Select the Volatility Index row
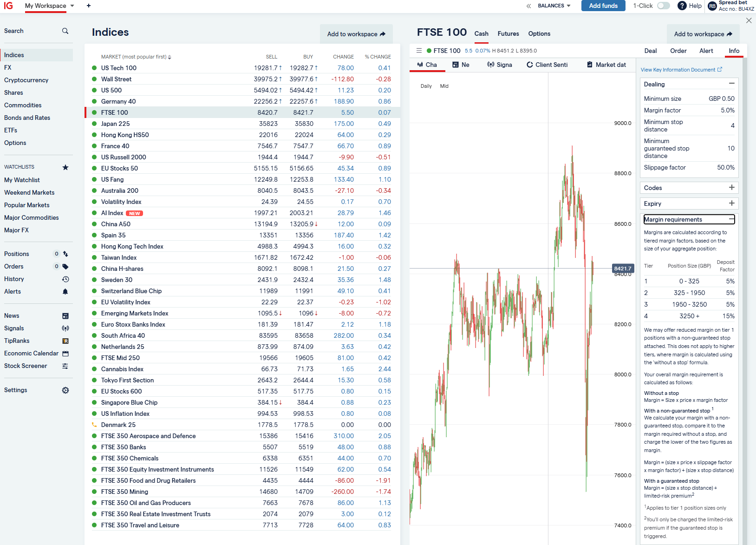Screen dimensions: 756x545 point(242,202)
